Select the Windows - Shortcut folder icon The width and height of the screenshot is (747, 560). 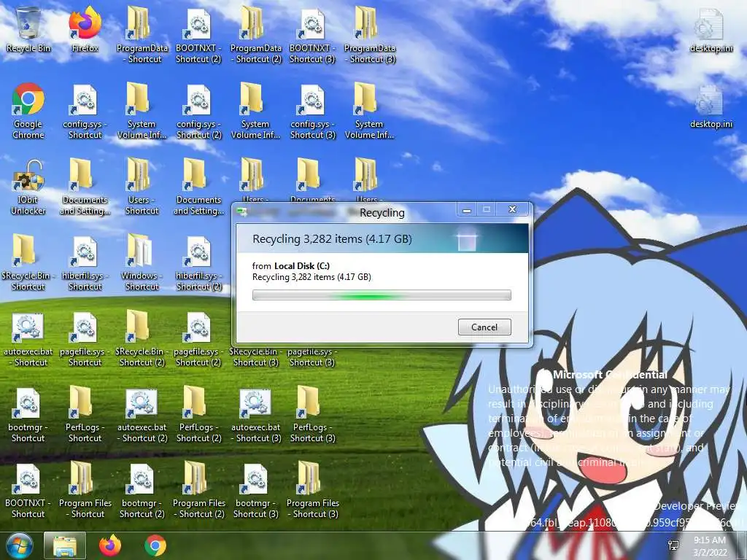142,263
